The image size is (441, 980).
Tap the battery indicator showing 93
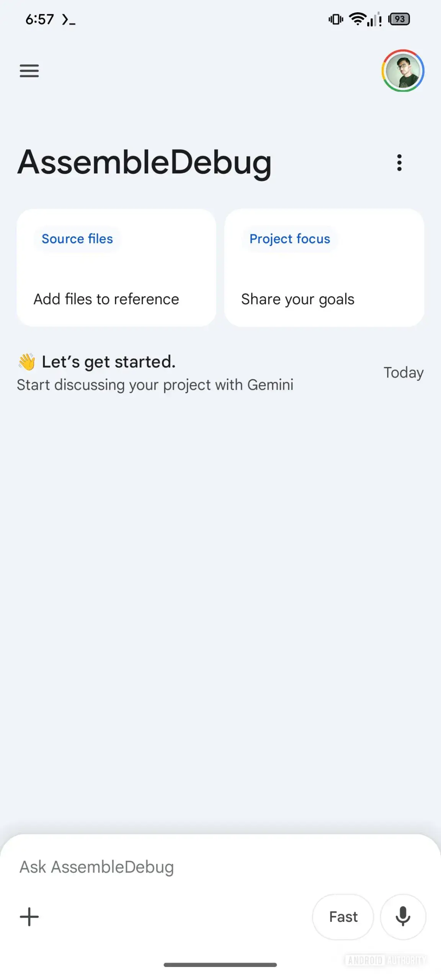(x=399, y=19)
